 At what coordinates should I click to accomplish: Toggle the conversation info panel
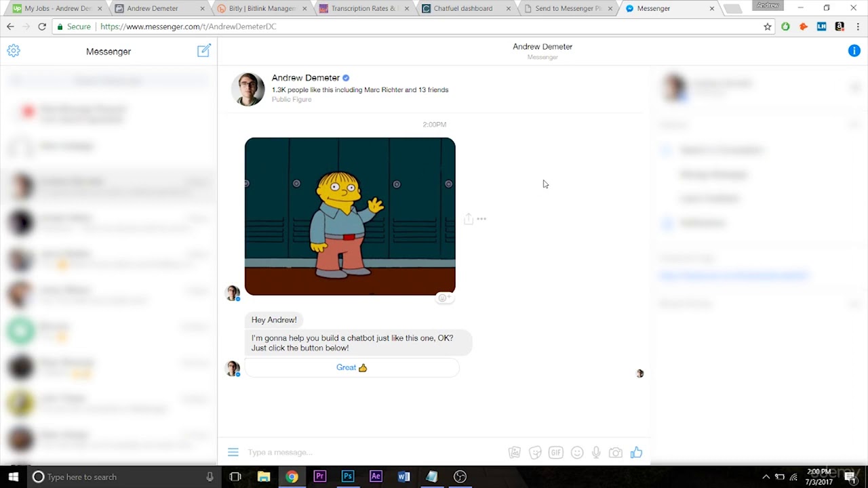tap(854, 51)
